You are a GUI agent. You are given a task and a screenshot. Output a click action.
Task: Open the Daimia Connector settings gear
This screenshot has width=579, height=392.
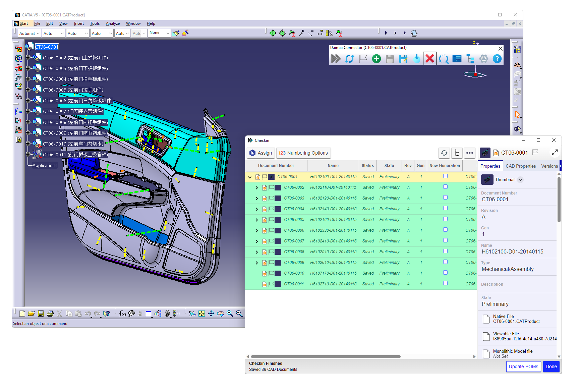pos(483,59)
